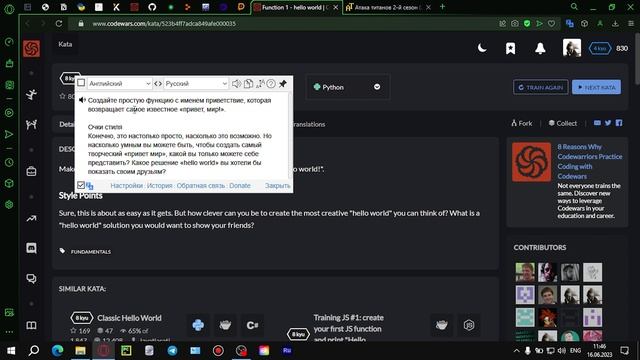
Task: Open browser translate extension icon in toolbar
Action: pyautogui.click(x=570, y=24)
